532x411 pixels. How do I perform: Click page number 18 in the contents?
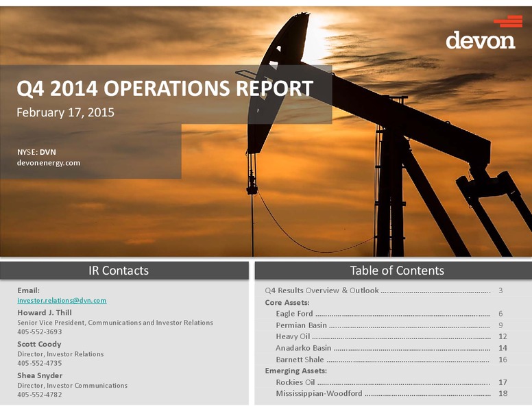(x=503, y=393)
